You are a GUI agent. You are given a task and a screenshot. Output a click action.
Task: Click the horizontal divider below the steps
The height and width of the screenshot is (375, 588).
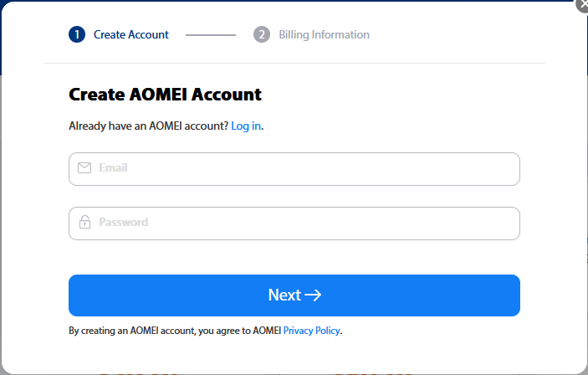(x=294, y=63)
